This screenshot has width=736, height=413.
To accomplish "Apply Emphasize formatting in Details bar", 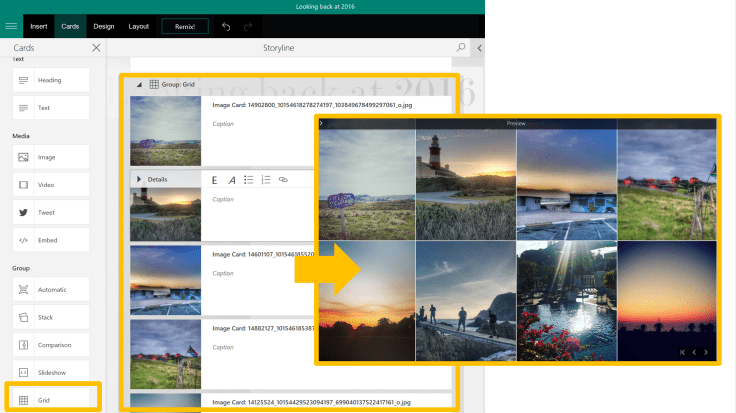I will click(214, 179).
